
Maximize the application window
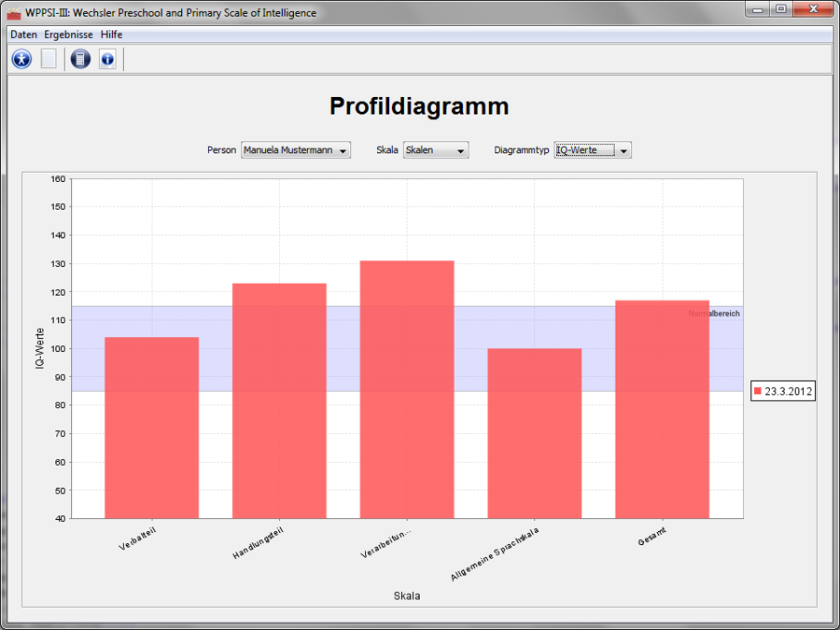click(780, 9)
